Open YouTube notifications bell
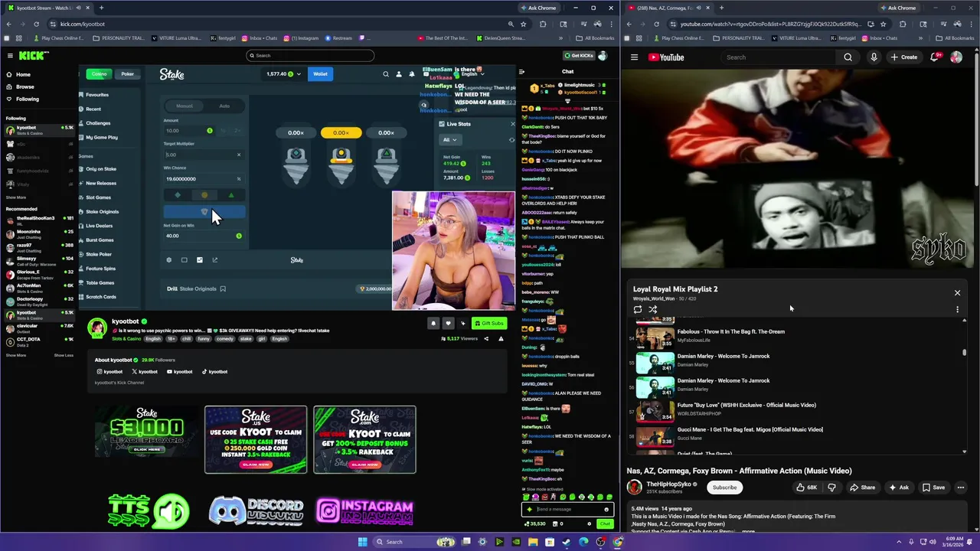 936,57
